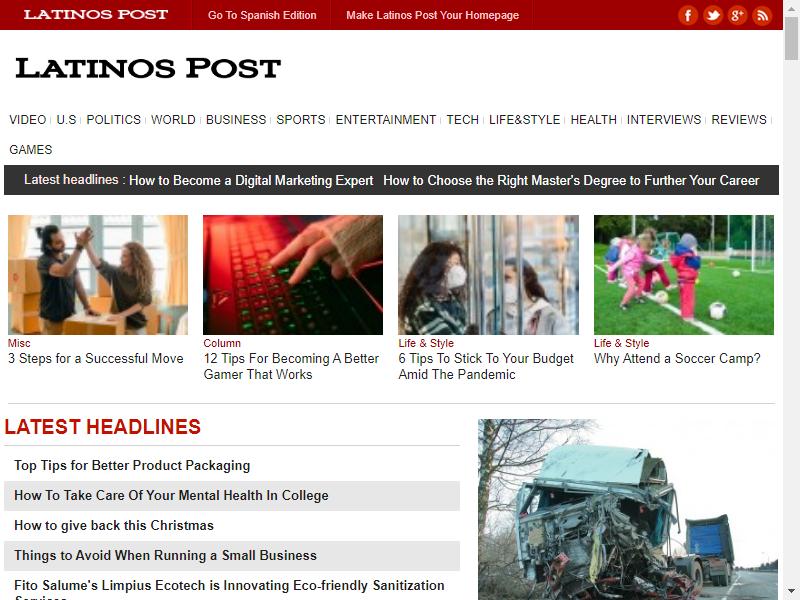Navigate to the GAMES section
Image resolution: width=800 pixels, height=600 pixels.
(31, 149)
